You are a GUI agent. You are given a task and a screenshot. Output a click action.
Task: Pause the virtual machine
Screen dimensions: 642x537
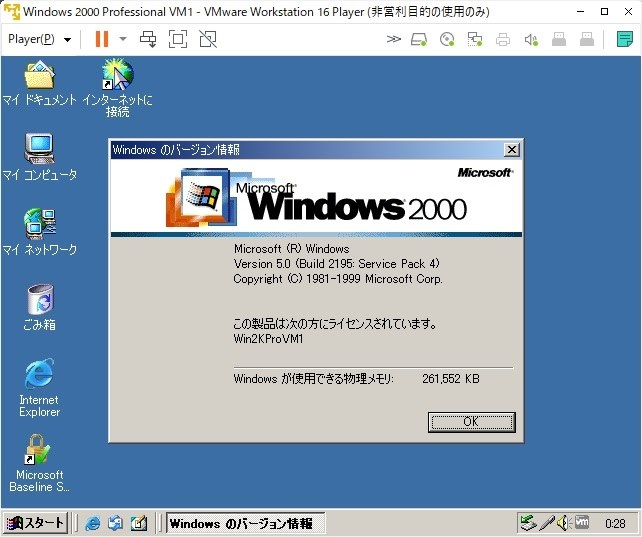coord(102,39)
